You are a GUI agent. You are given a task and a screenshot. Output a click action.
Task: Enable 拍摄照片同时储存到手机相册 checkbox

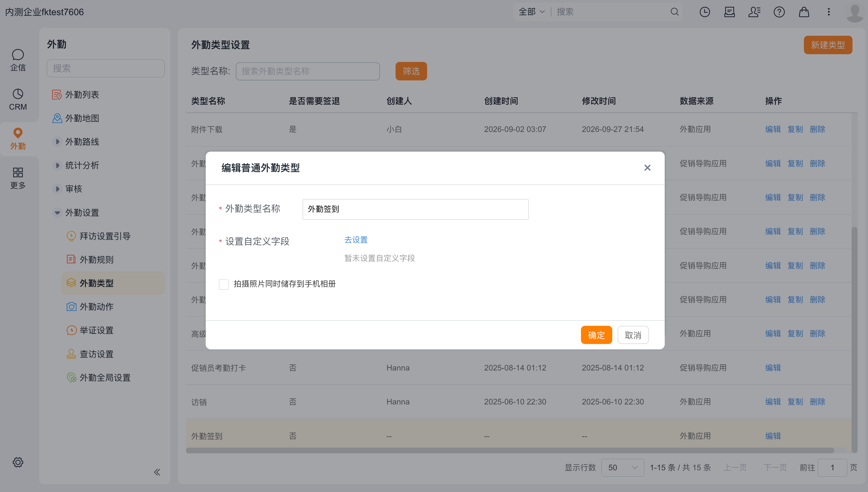pyautogui.click(x=224, y=284)
